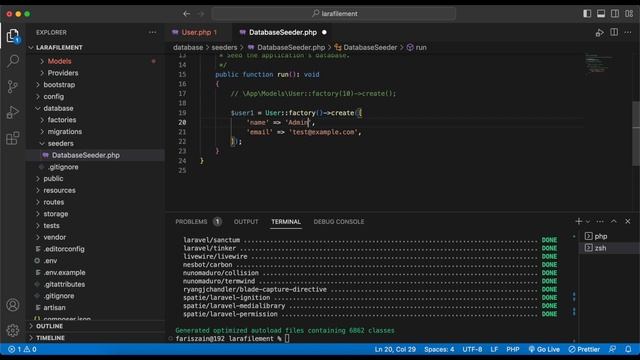Split the editor to the right
The width and height of the screenshot is (640, 360).
(x=614, y=32)
